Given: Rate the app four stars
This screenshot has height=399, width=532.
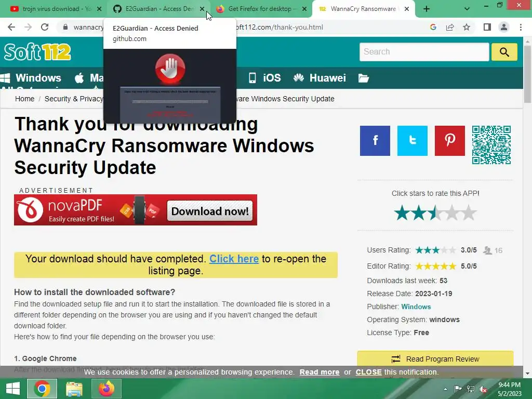Looking at the screenshot, I should coord(452,212).
